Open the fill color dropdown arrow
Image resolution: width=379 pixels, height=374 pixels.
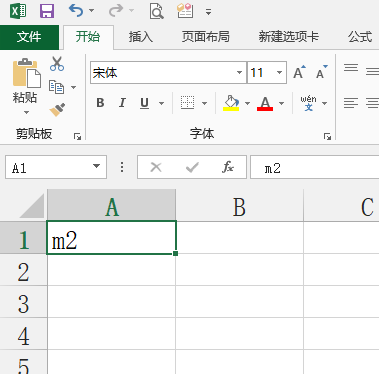(x=247, y=103)
